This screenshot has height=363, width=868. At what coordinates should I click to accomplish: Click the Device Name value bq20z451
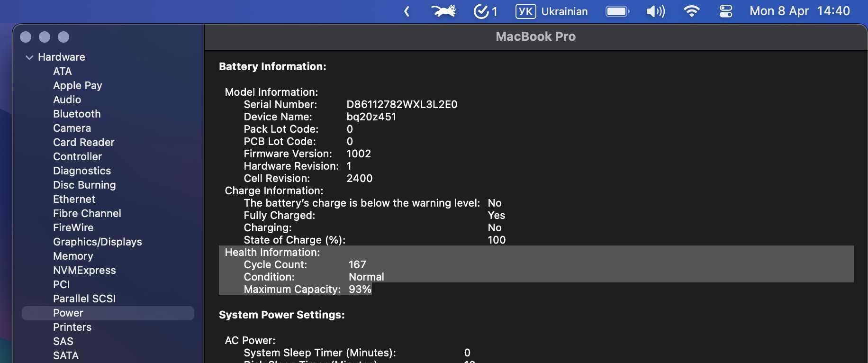[x=371, y=117]
